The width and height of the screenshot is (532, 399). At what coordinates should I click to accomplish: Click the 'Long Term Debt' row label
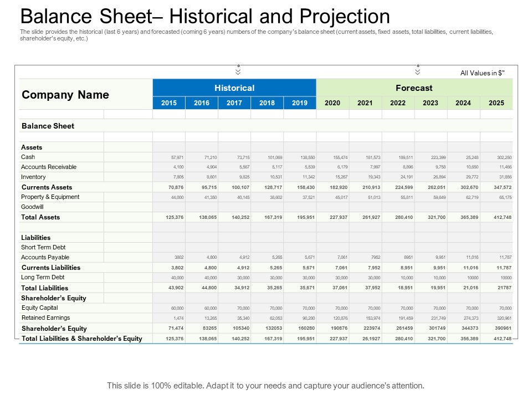[43, 277]
